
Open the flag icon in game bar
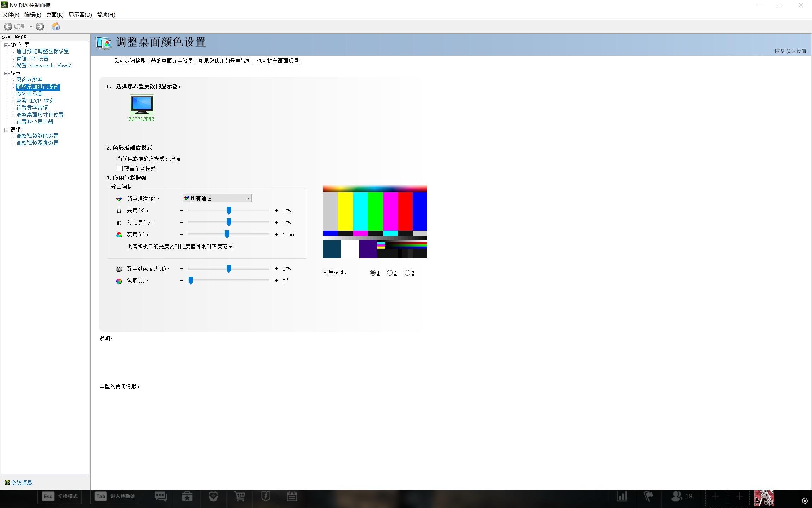pos(648,496)
